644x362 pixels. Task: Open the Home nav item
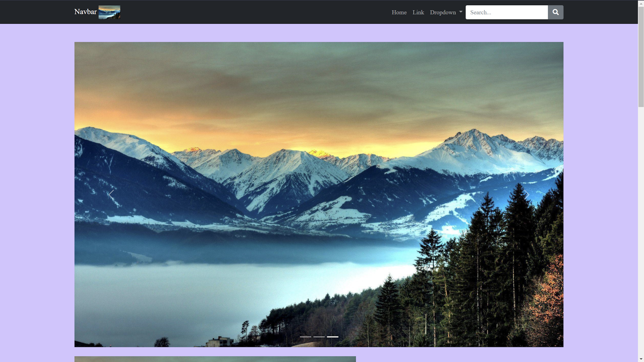399,12
